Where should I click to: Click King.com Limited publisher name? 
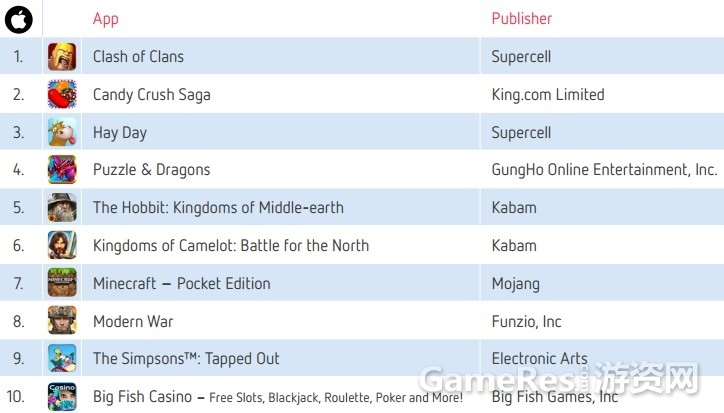(548, 95)
